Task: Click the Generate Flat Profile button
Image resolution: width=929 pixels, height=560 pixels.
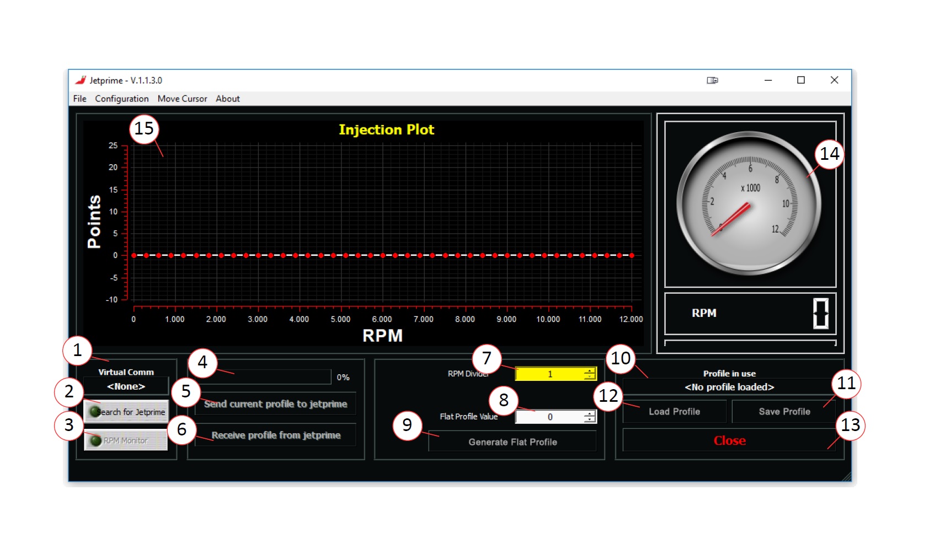Action: (512, 442)
